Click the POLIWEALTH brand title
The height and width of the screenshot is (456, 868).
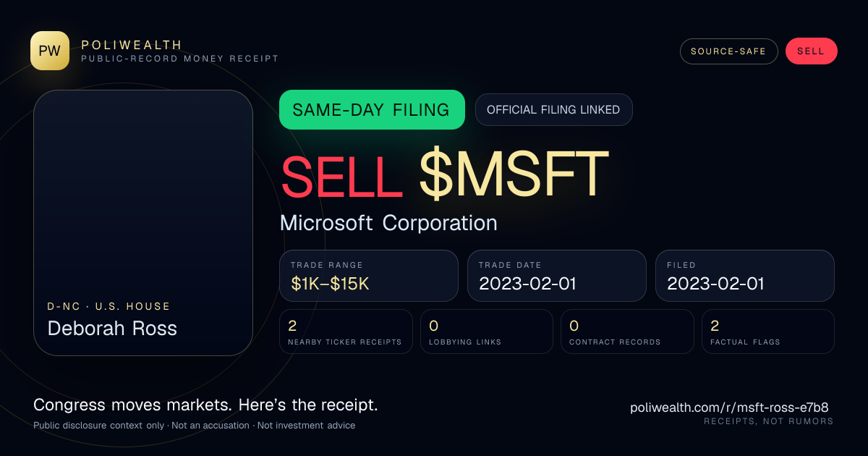pyautogui.click(x=132, y=45)
